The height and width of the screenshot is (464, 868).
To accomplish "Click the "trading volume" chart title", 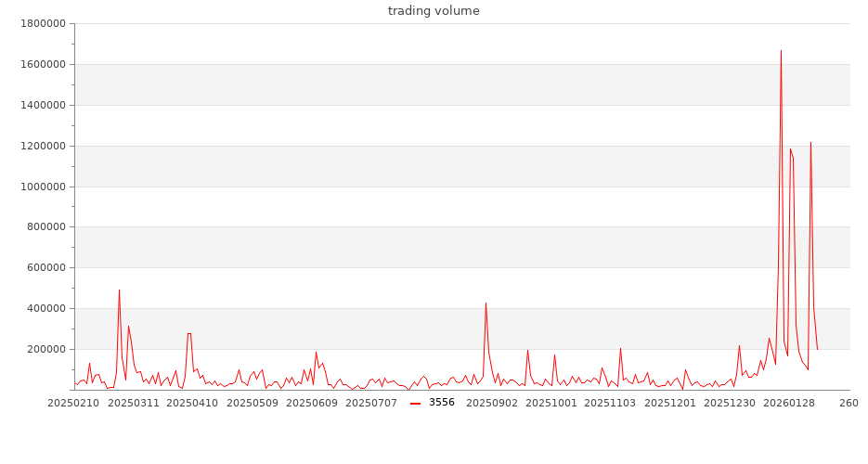I will pyautogui.click(x=434, y=11).
